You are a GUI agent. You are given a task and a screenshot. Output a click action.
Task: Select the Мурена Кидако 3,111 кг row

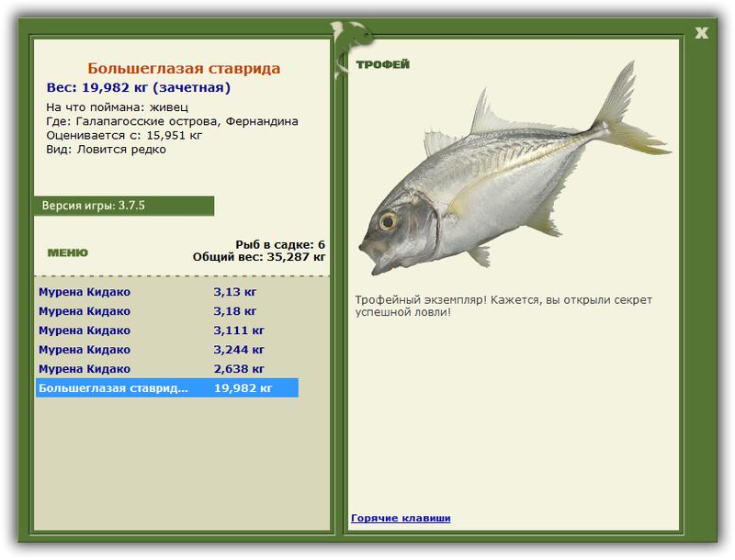click(167, 330)
